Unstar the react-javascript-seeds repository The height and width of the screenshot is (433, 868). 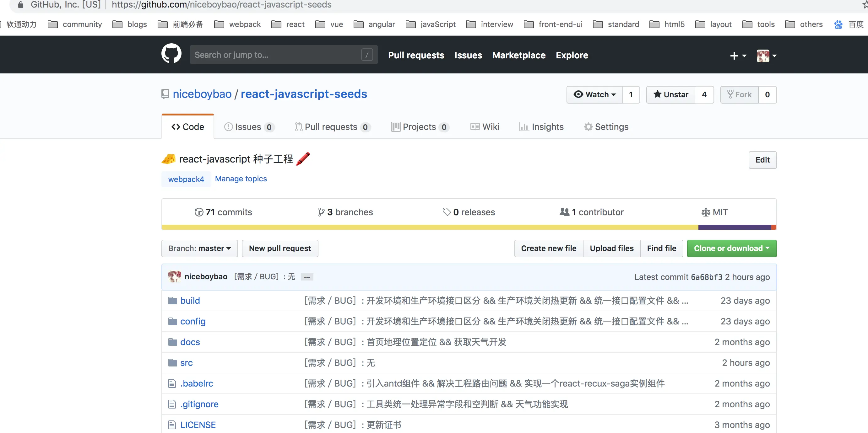click(670, 95)
